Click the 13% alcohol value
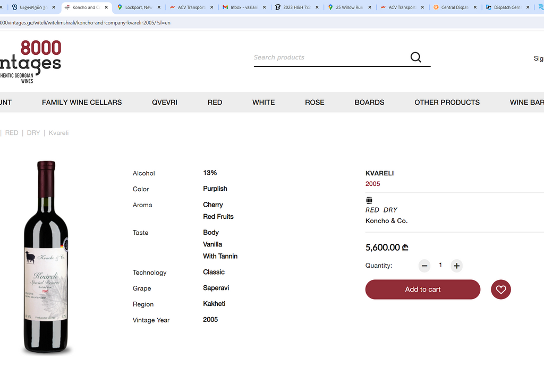Screen dimensions: 544x392 [210, 173]
